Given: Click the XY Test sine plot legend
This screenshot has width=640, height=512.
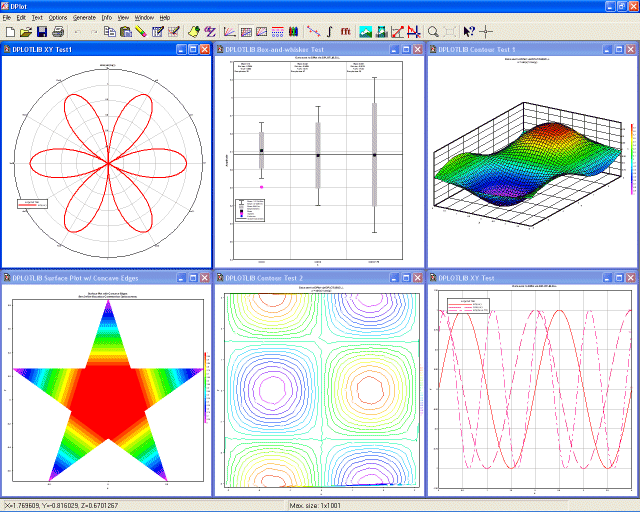Looking at the screenshot, I should 469,306.
